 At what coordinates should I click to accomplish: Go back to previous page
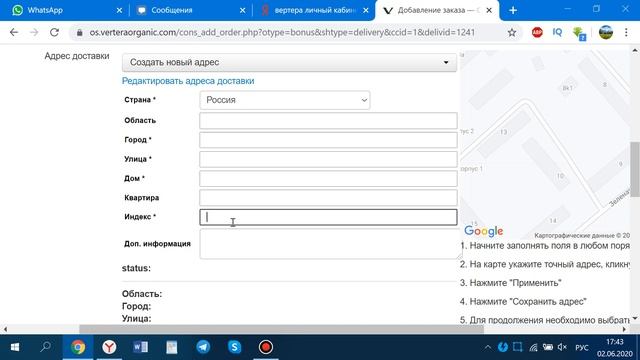pyautogui.click(x=14, y=32)
